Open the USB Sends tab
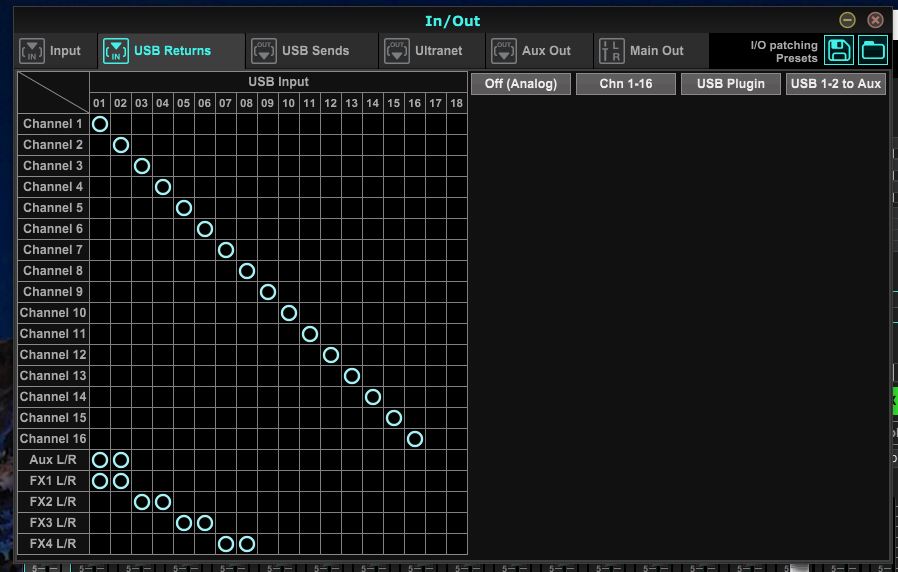Screen dimensions: 898x572 312,51
